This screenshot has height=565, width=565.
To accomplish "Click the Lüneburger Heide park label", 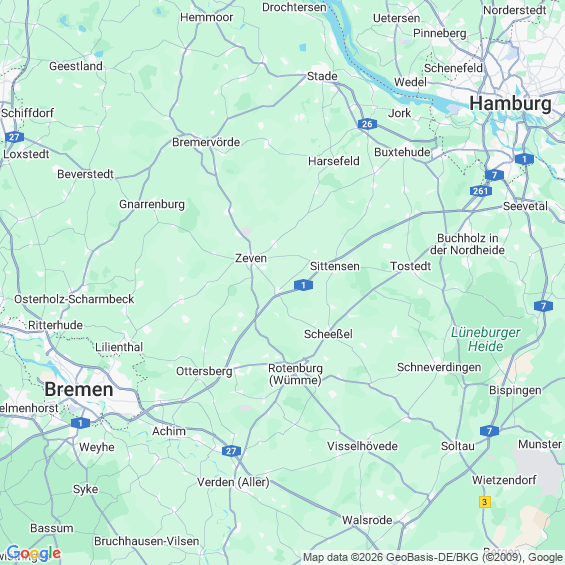I will pos(485,339).
